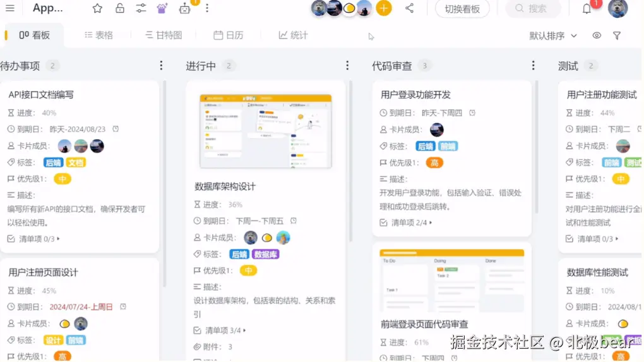Click due date reminder icon on 数据库架构设计
Screen dimensions: 644x362
pos(293,220)
